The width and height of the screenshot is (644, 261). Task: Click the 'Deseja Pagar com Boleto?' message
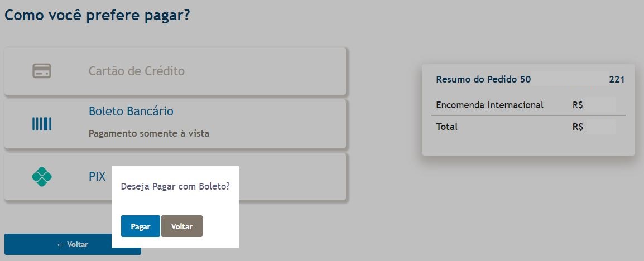pos(175,187)
